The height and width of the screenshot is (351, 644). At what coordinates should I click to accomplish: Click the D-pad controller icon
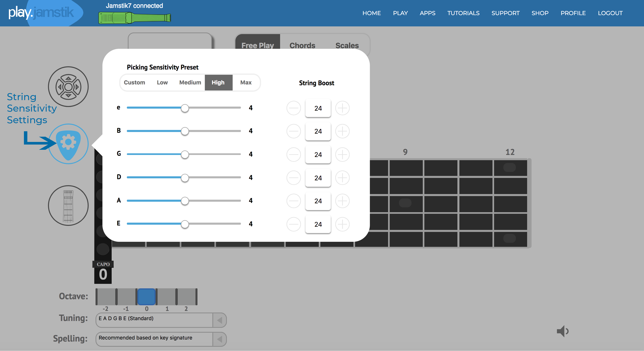coord(68,86)
